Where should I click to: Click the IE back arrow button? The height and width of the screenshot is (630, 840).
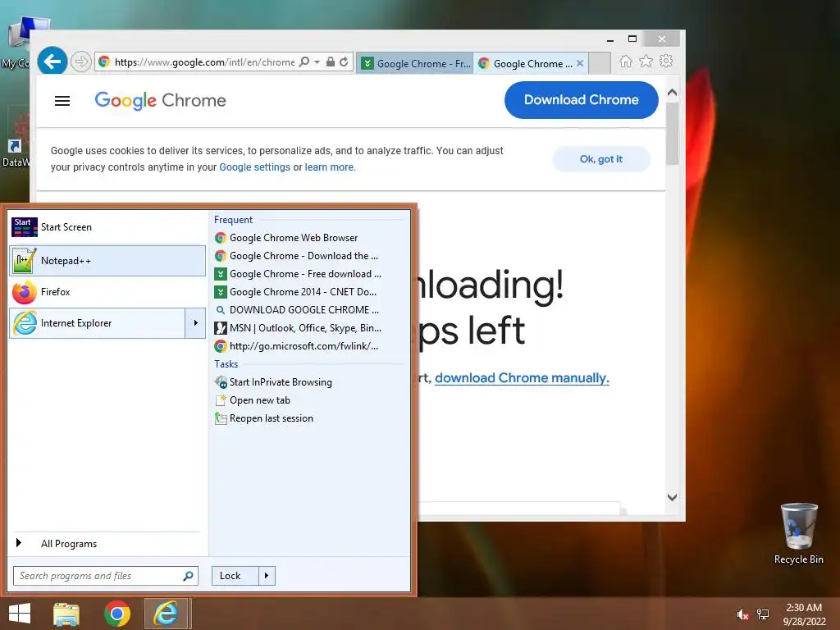point(52,62)
